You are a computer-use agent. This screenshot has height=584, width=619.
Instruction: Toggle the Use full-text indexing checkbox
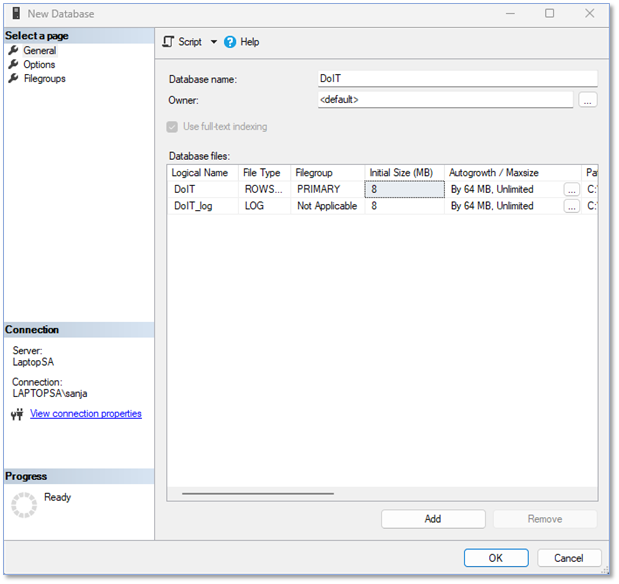coord(174,127)
